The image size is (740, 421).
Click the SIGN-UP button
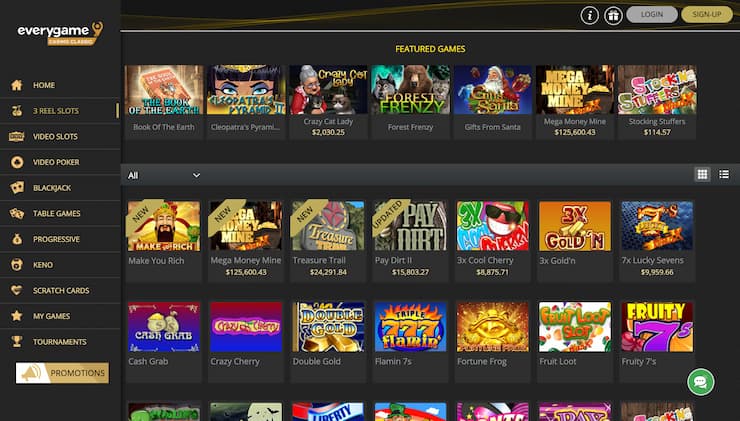point(706,15)
